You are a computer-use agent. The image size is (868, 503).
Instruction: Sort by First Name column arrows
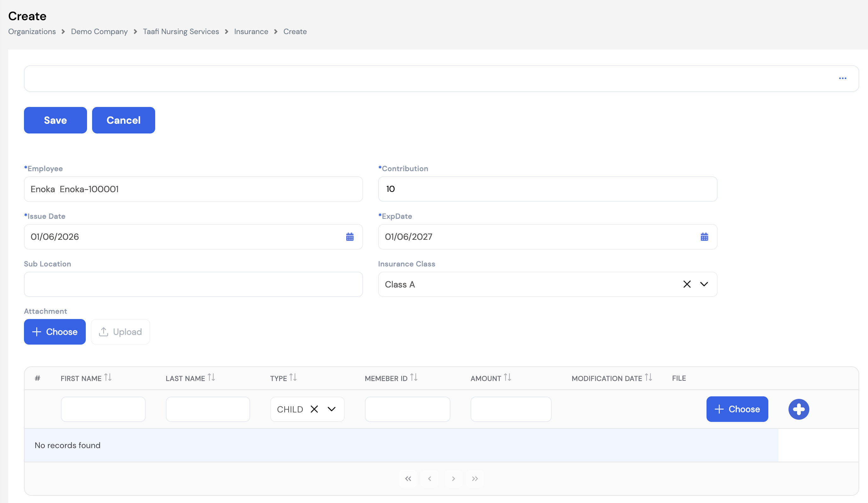tap(108, 378)
